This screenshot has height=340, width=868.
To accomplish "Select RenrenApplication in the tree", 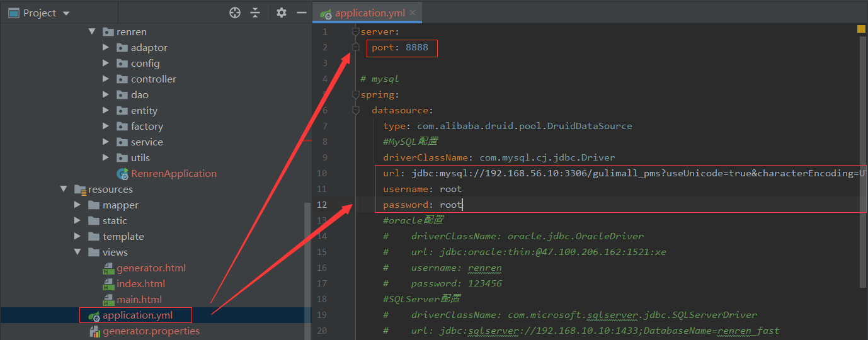I will tap(174, 173).
